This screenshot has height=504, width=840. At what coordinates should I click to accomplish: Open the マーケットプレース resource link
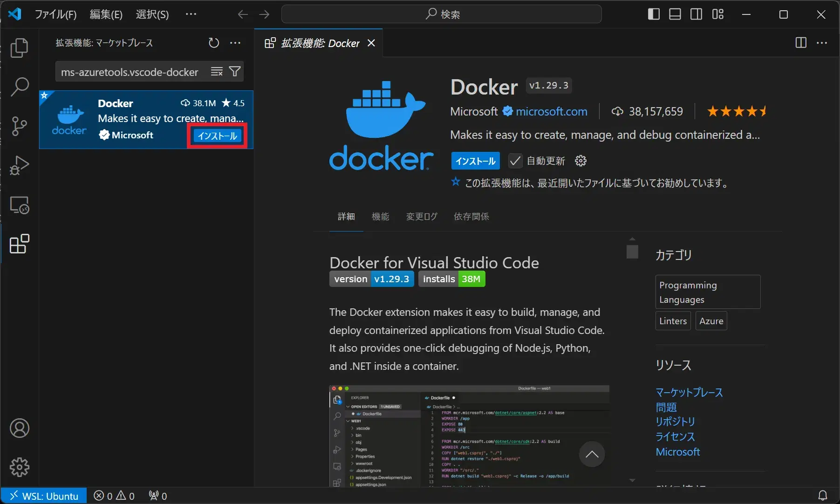click(689, 392)
